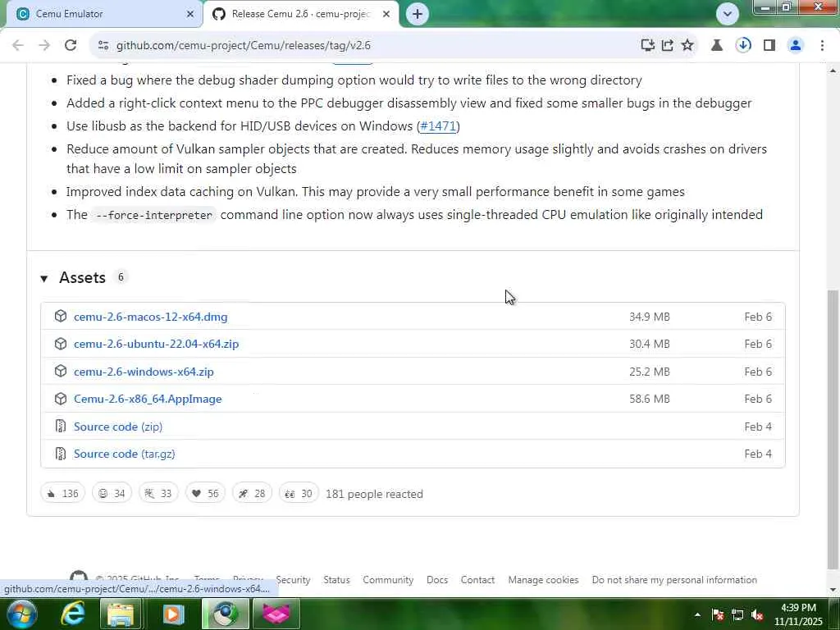The width and height of the screenshot is (840, 630).
Task: Bookmark this page with the star
Action: point(687,46)
